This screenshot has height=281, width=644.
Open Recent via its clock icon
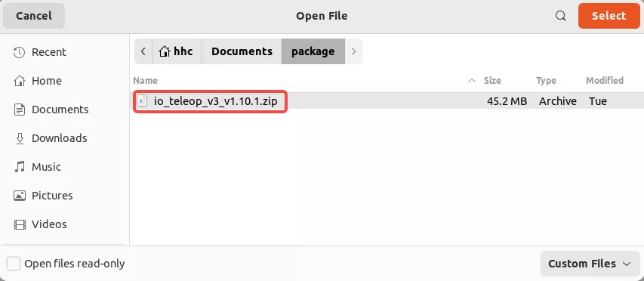tap(20, 52)
